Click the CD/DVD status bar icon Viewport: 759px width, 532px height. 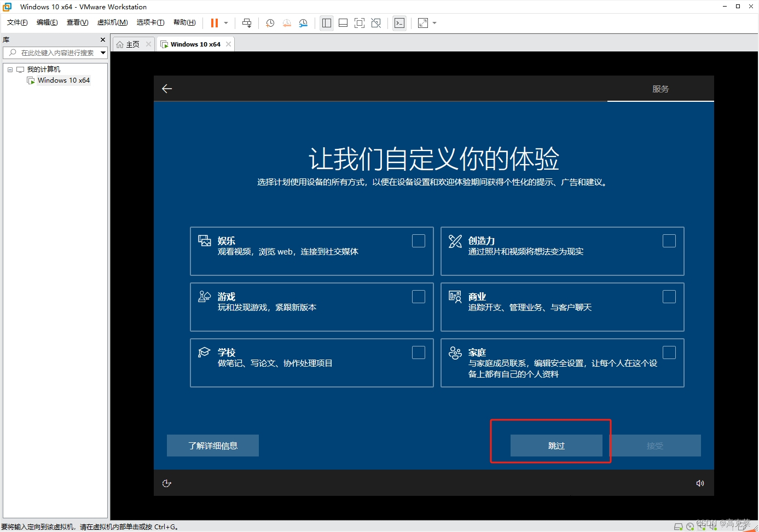tap(690, 527)
